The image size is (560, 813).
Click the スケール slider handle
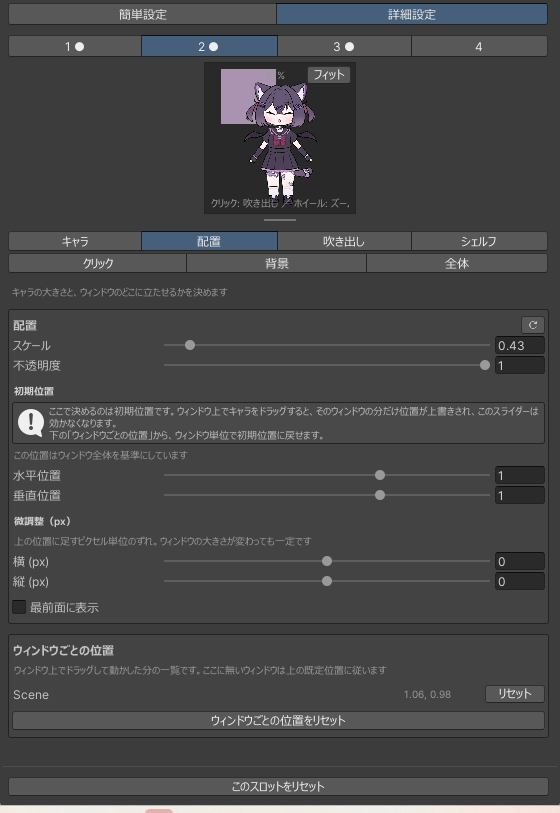(x=190, y=345)
